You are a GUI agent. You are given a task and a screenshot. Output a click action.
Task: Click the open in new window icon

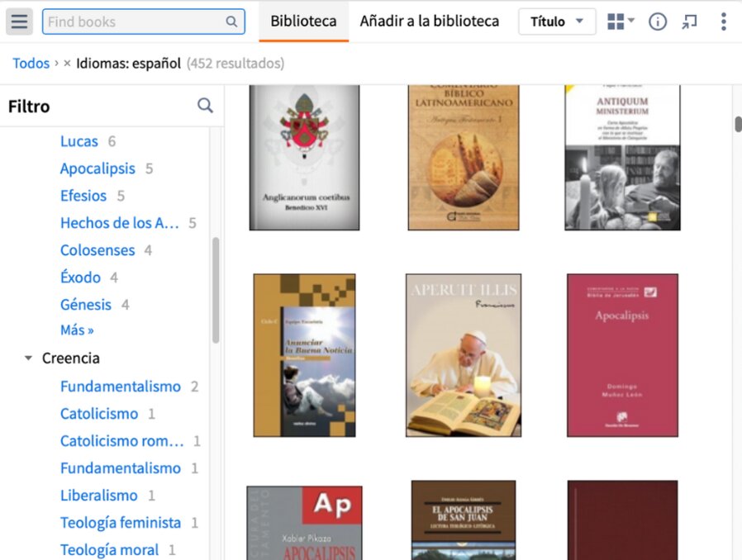(689, 21)
